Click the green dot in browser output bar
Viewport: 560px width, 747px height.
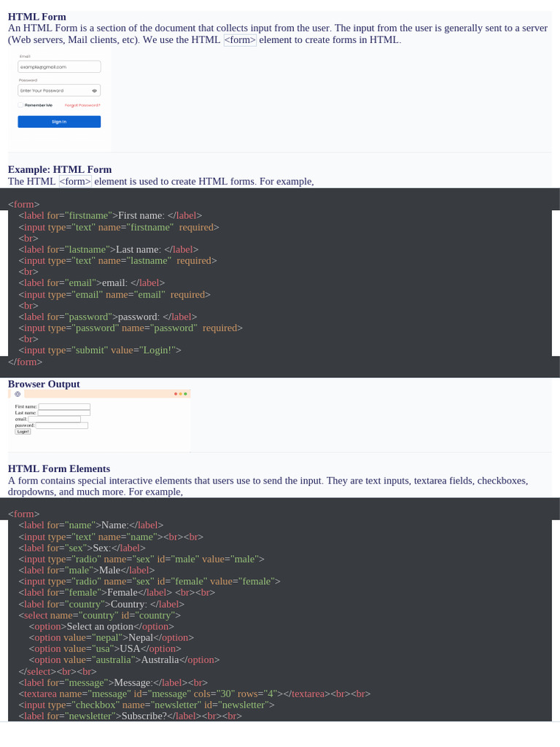[x=185, y=394]
